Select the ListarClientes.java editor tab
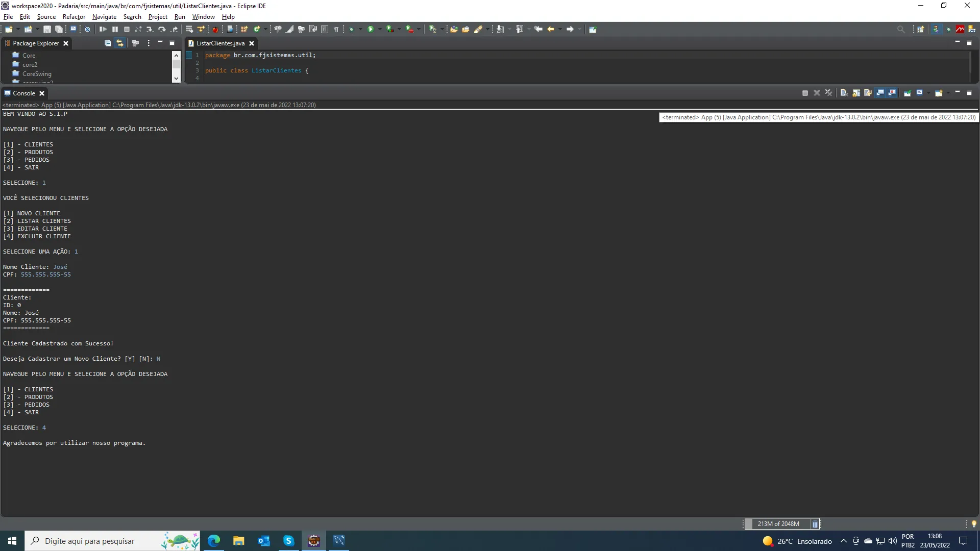This screenshot has width=980, height=551. (220, 43)
